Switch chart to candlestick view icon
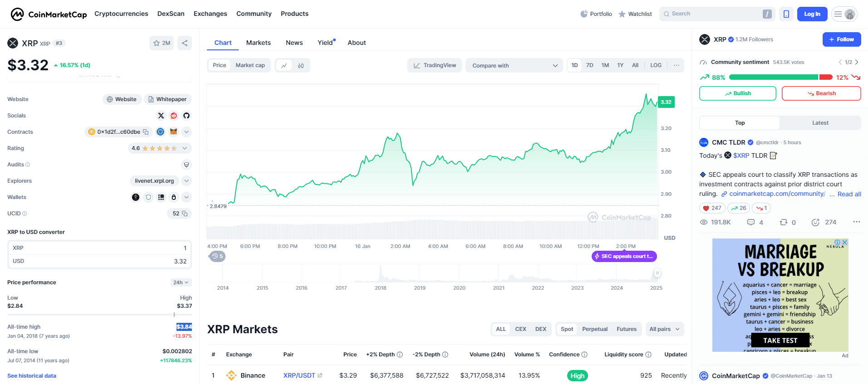868x384 pixels. point(301,65)
